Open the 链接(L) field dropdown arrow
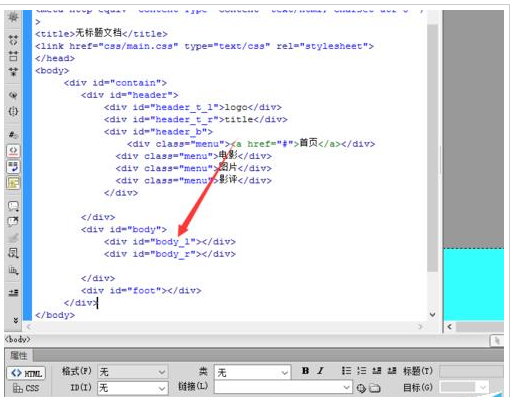The image size is (510, 397). pyautogui.click(x=347, y=387)
